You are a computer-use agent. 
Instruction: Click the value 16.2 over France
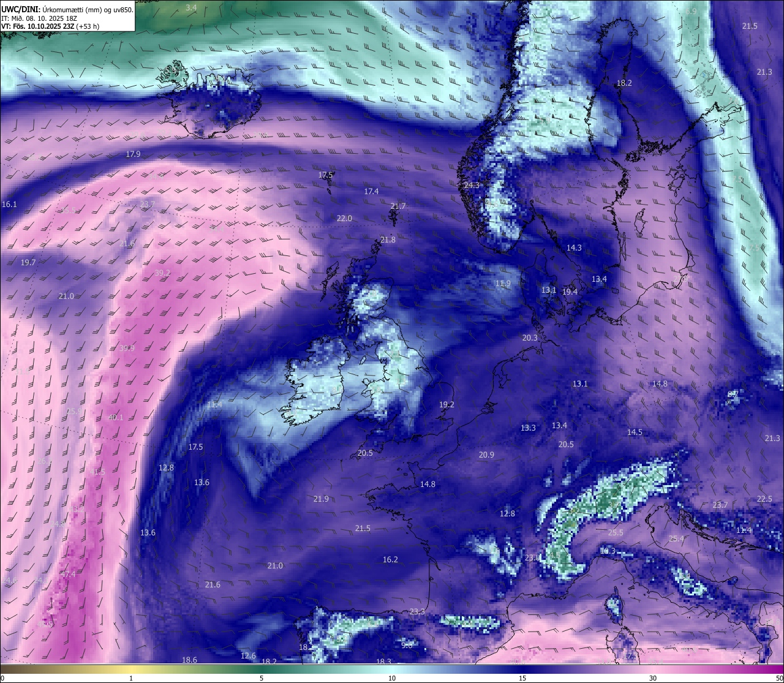(x=390, y=559)
